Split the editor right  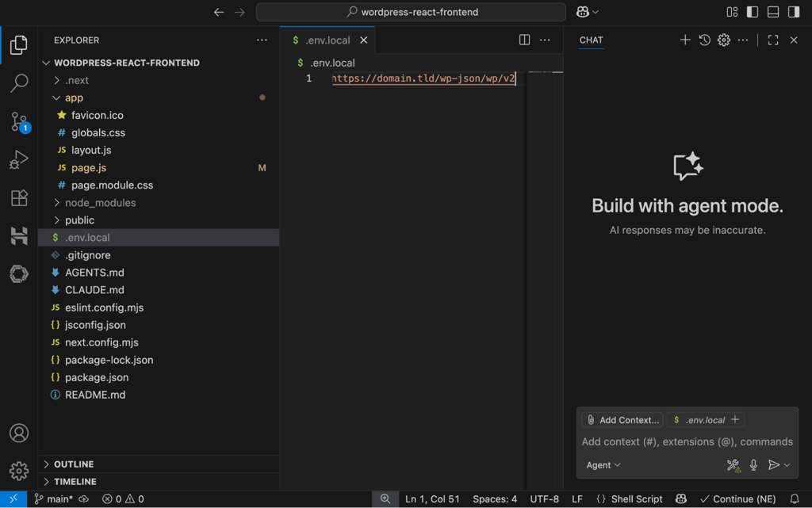524,40
